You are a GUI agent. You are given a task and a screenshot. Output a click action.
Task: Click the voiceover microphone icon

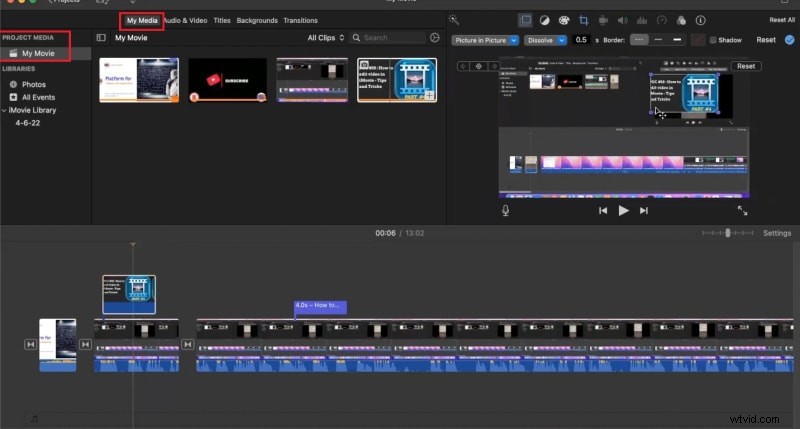(505, 210)
